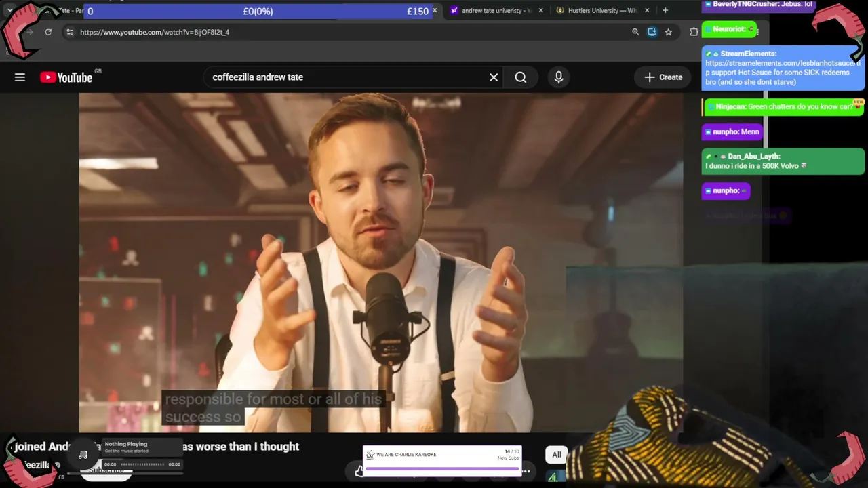Viewport: 868px width, 488px height.
Task: Go to the YouTube home logo
Action: (66, 77)
